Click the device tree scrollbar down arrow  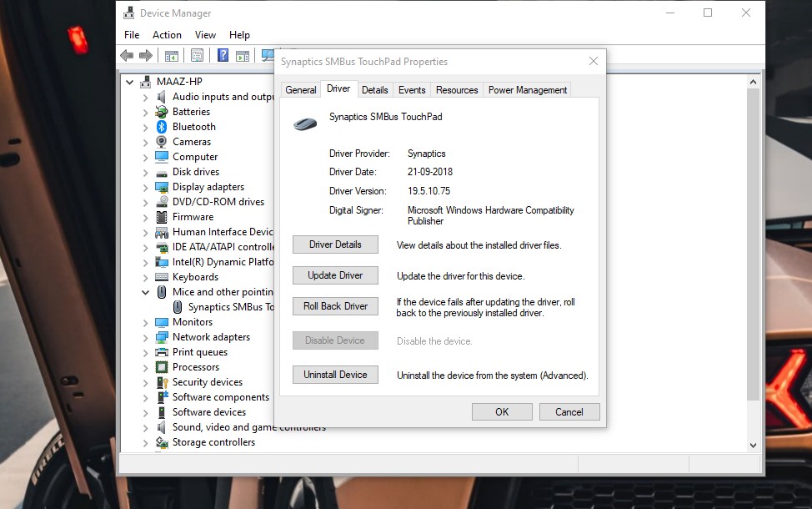point(753,446)
